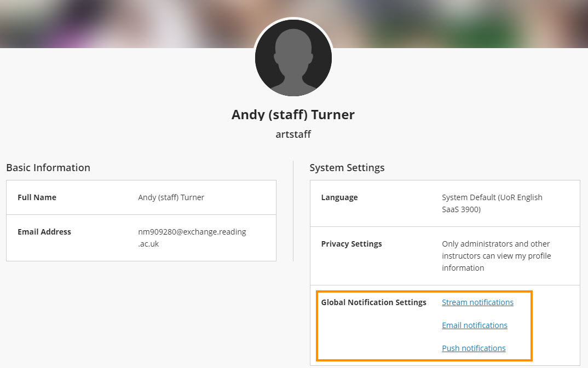Click the vertical divider between the sections
This screenshot has width=588, height=368.
pos(293,211)
